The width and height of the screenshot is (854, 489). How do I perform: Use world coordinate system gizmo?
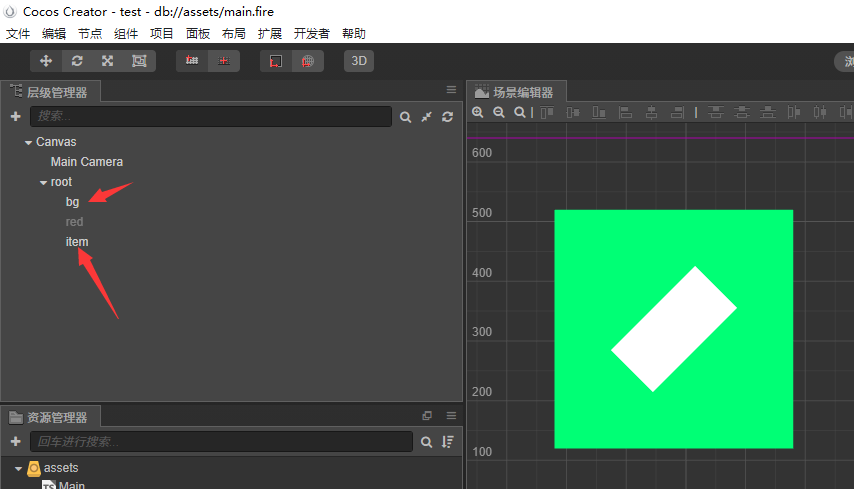pyautogui.click(x=308, y=61)
